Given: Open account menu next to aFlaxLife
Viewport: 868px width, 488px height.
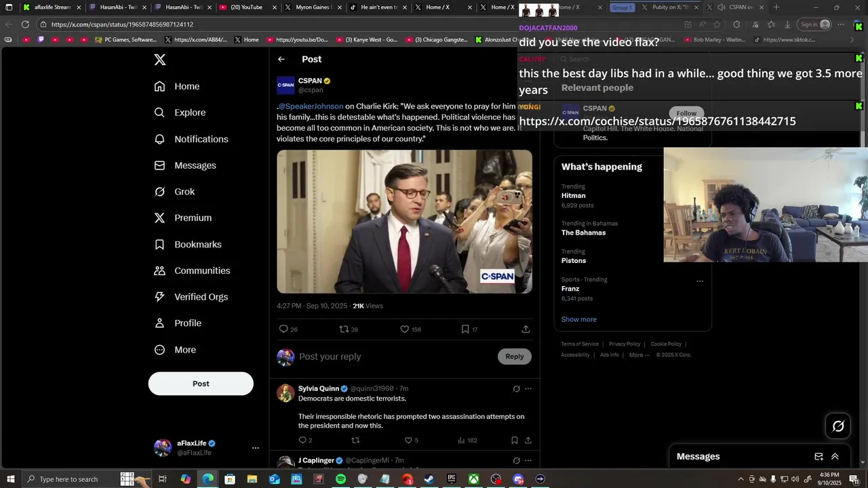Looking at the screenshot, I should click(256, 448).
